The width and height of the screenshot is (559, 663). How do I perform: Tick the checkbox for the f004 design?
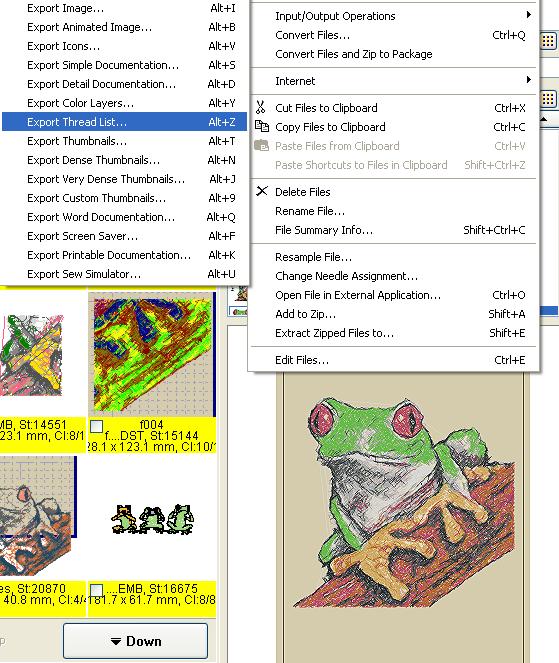click(x=96, y=426)
